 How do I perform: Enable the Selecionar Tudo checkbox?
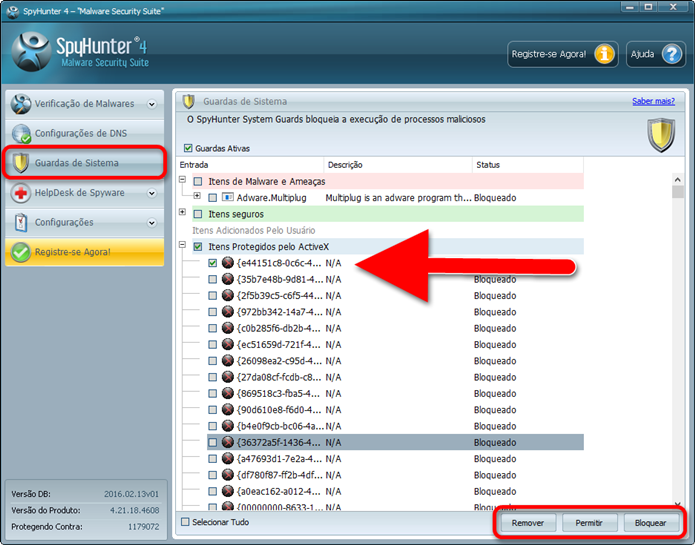tap(185, 522)
